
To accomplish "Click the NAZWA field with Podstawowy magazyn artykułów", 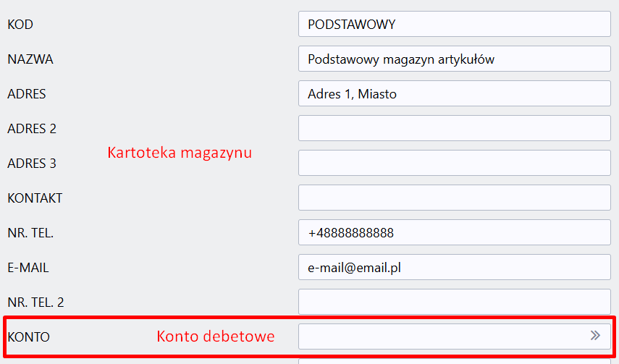I will pos(455,59).
